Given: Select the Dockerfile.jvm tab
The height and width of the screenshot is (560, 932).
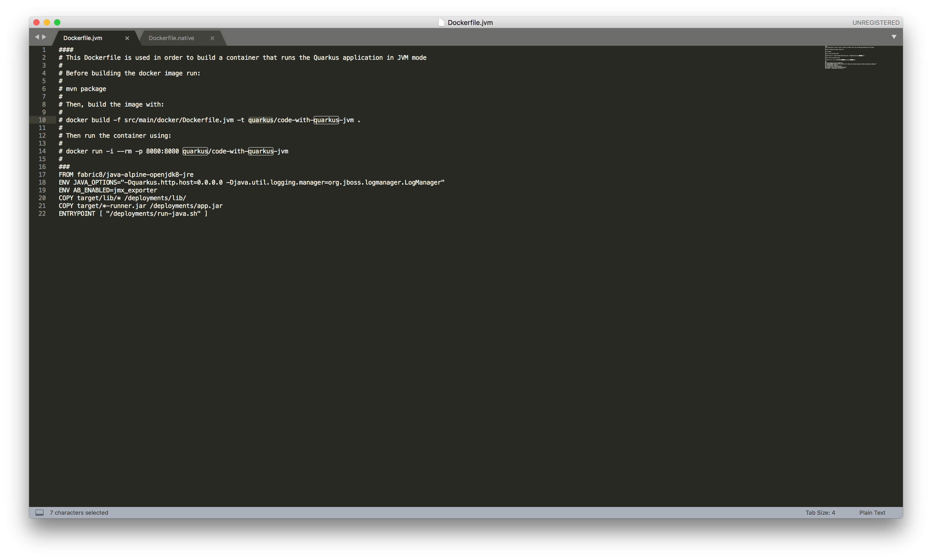Looking at the screenshot, I should click(83, 38).
